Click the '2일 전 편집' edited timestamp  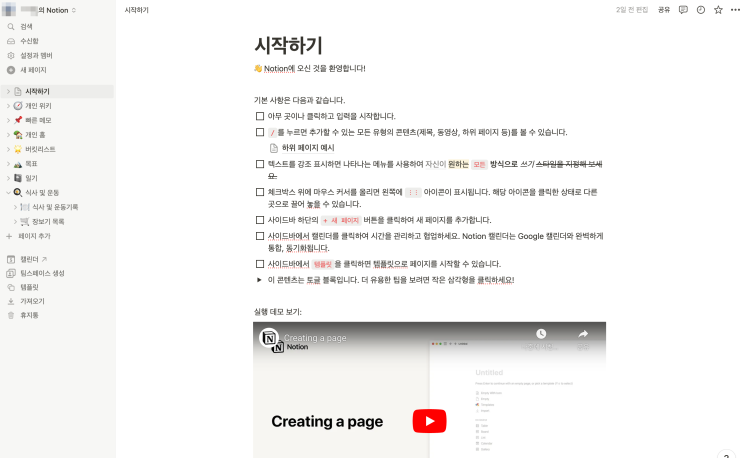(x=632, y=10)
